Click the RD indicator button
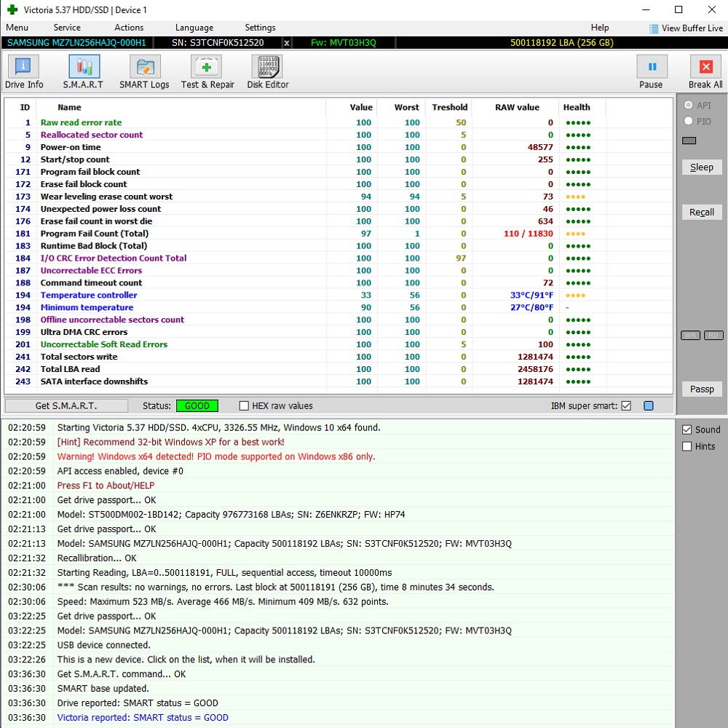This screenshot has width=728, height=728. (713, 335)
